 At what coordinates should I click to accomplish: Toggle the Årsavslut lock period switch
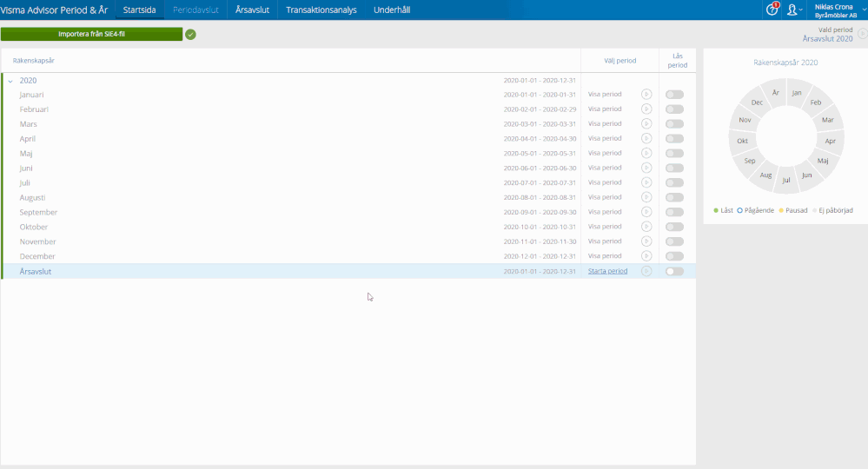click(x=674, y=271)
